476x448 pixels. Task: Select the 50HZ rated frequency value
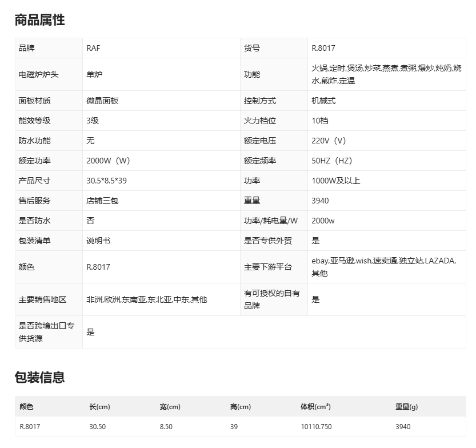pyautogui.click(x=330, y=161)
